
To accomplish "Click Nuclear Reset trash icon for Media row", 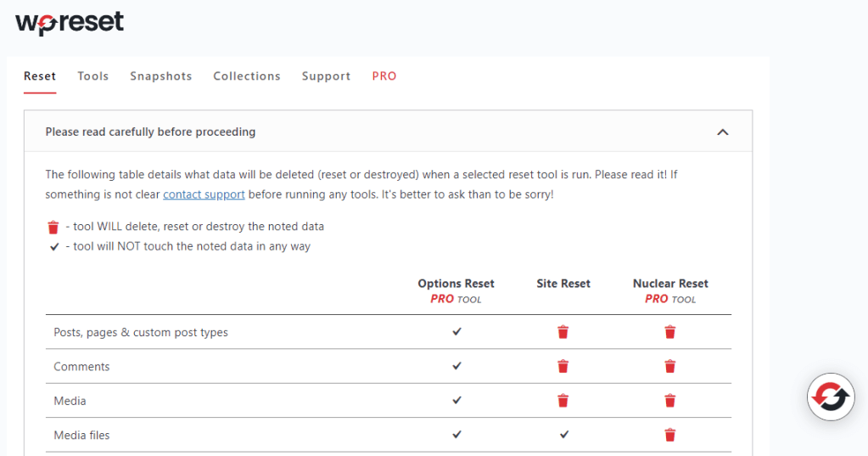I will pos(670,400).
